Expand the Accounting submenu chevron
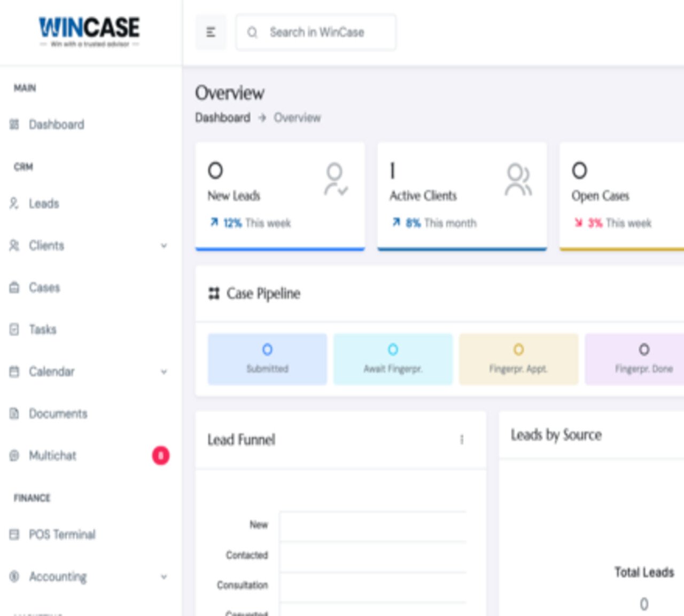Screen dimensions: 684x616 click(164, 577)
